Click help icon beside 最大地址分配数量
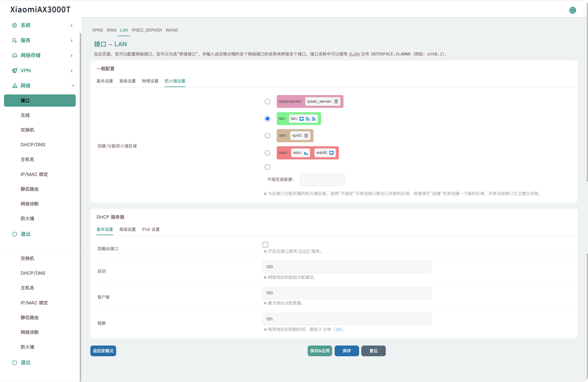588x382 pixels. pos(265,303)
